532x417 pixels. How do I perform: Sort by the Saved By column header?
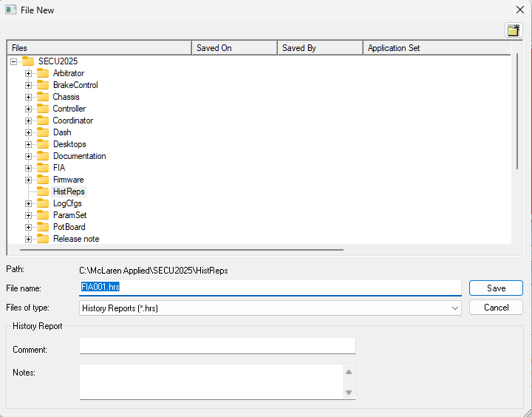320,48
